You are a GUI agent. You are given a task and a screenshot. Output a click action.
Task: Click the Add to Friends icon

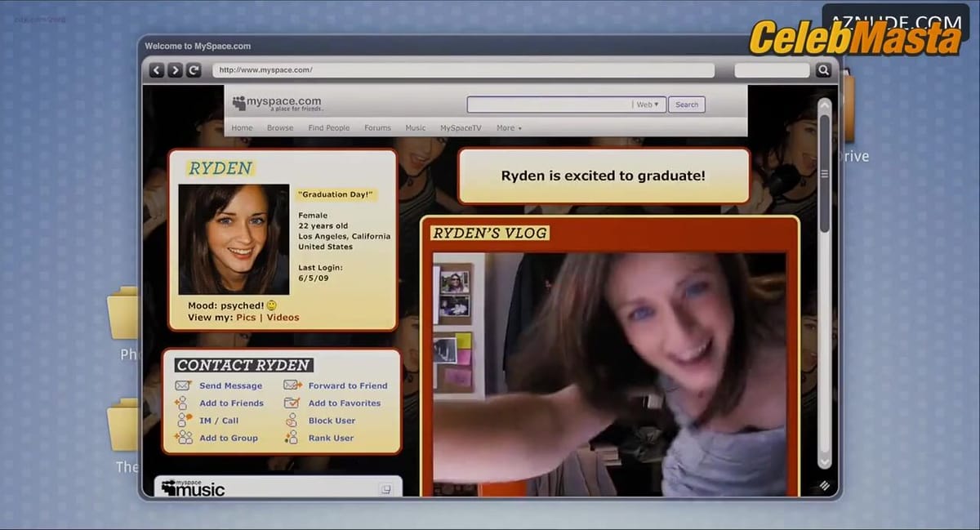tap(183, 403)
